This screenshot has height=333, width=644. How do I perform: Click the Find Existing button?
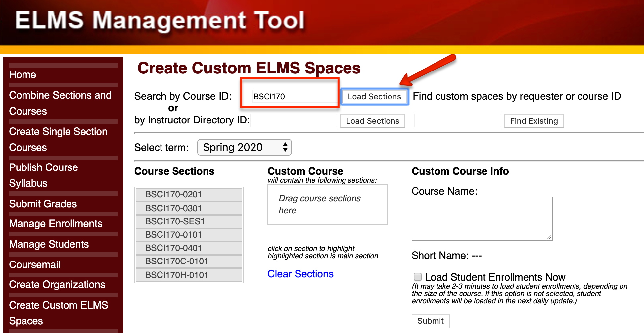pyautogui.click(x=533, y=121)
